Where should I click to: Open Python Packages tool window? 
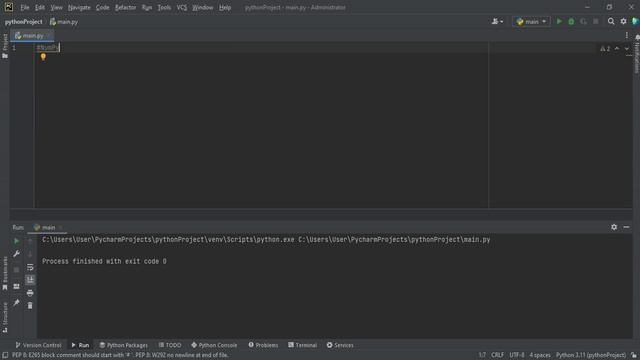[x=124, y=345]
